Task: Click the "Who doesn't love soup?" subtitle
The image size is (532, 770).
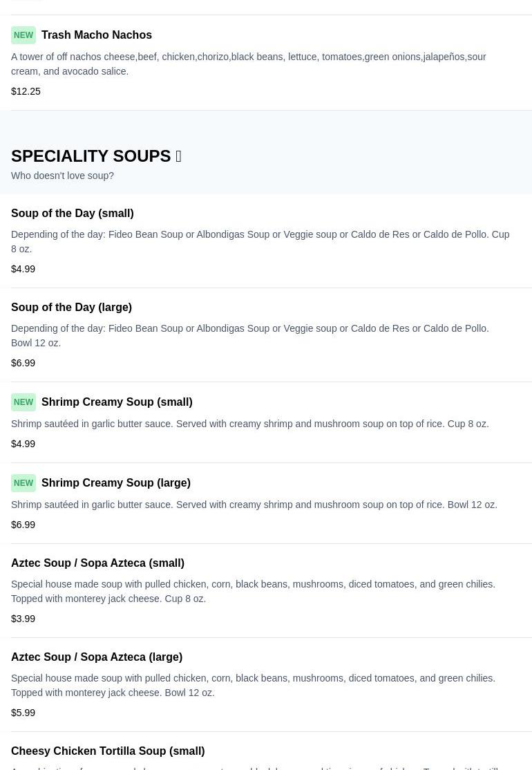Action: tap(62, 176)
